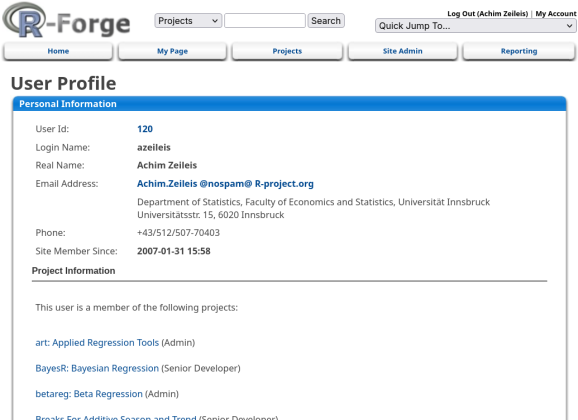This screenshot has height=420, width=578.
Task: Click the R-Forge logo
Action: [x=66, y=21]
